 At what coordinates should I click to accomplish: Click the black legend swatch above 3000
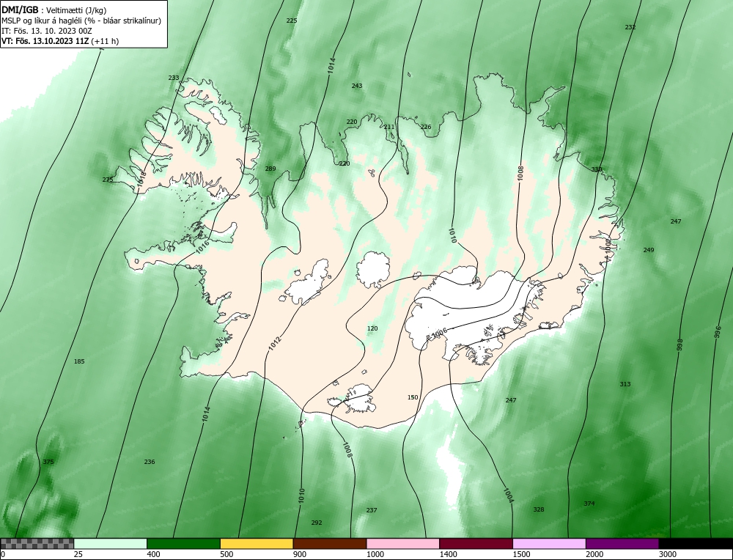(x=696, y=544)
